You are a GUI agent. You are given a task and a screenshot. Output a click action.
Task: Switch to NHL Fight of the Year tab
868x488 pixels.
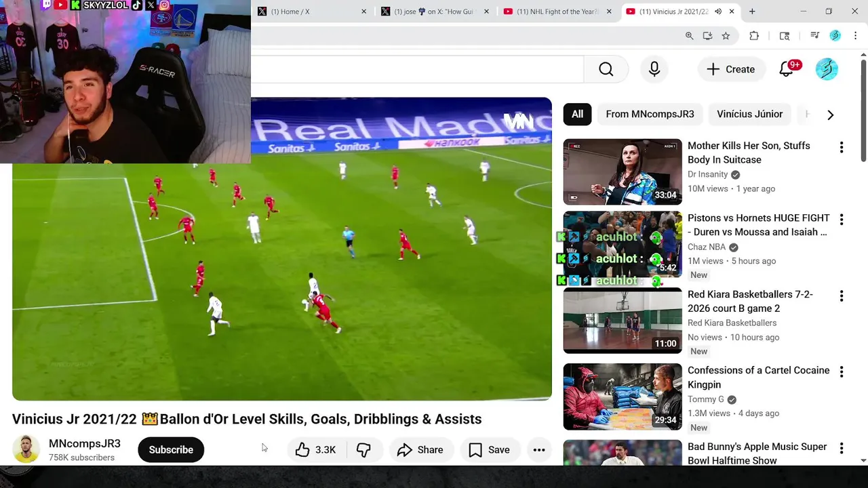coord(556,12)
